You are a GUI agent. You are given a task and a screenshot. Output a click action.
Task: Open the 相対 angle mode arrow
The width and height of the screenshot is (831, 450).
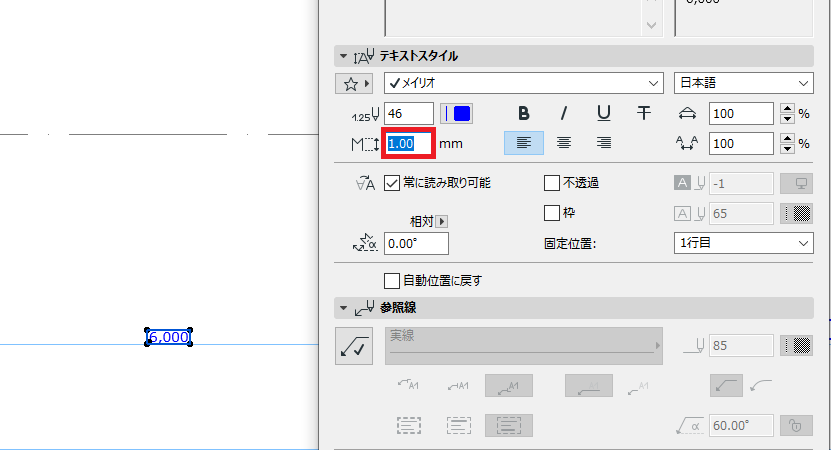pos(441,222)
